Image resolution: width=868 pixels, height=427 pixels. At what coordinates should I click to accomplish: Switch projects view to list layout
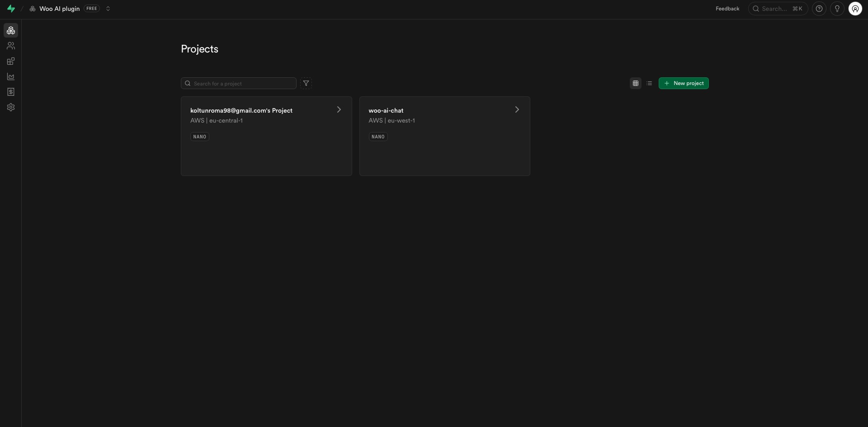point(649,83)
